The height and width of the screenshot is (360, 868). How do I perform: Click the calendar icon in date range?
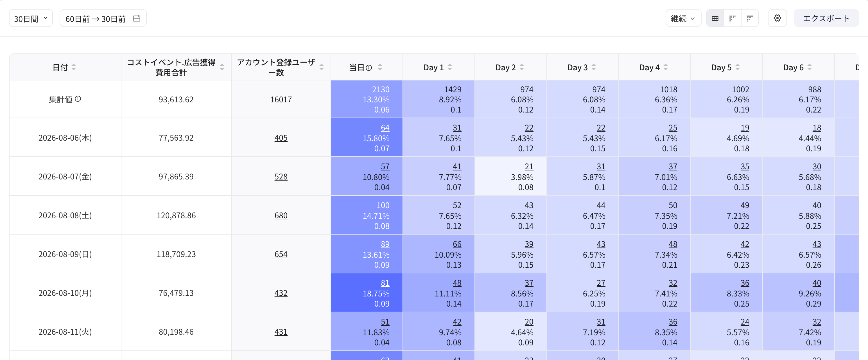[136, 19]
